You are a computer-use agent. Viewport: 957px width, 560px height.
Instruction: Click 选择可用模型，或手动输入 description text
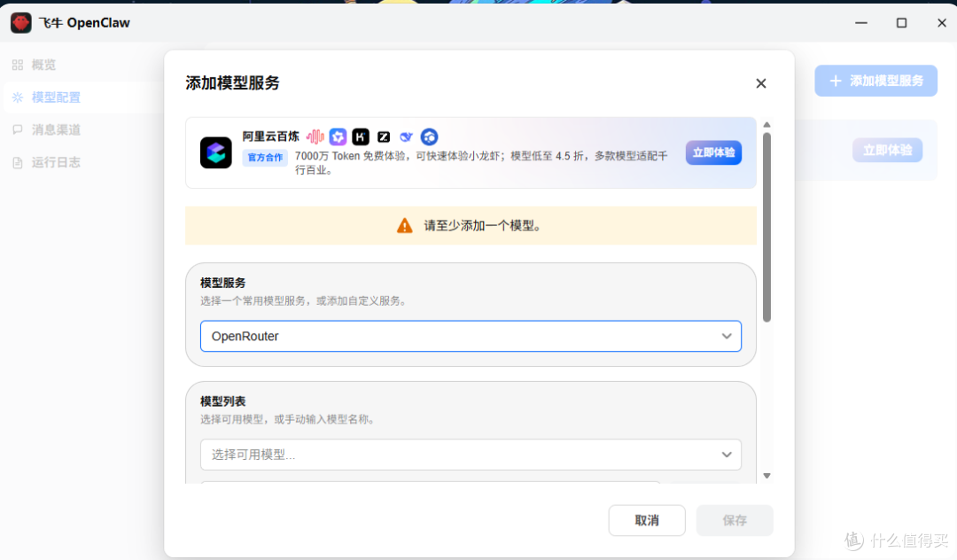288,419
